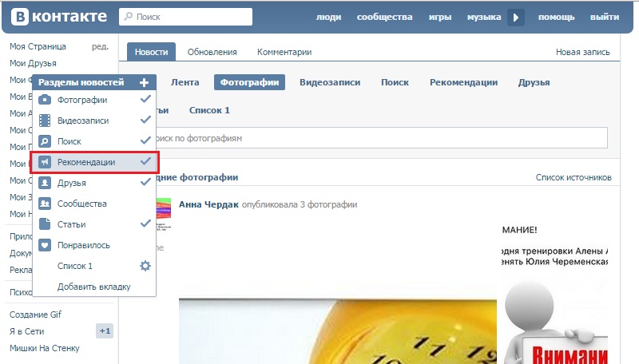Switch to the Комментарии tab
Image resolution: width=639 pixels, height=364 pixels.
tap(284, 52)
